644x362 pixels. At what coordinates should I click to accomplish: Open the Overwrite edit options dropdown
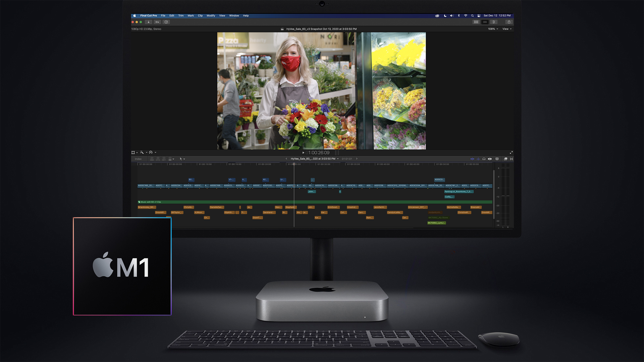click(x=171, y=159)
